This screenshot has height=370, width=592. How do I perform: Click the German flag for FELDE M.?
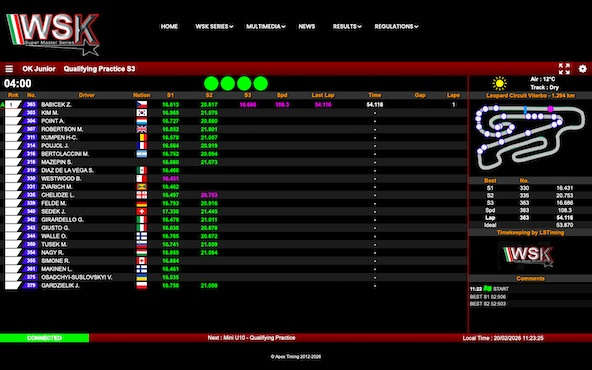142,204
